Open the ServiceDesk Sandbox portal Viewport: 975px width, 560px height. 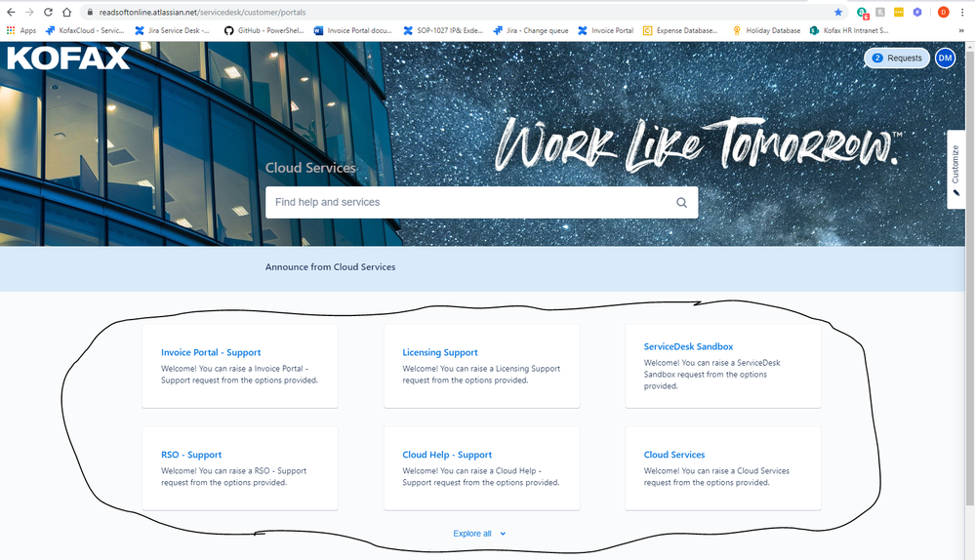[723, 366]
